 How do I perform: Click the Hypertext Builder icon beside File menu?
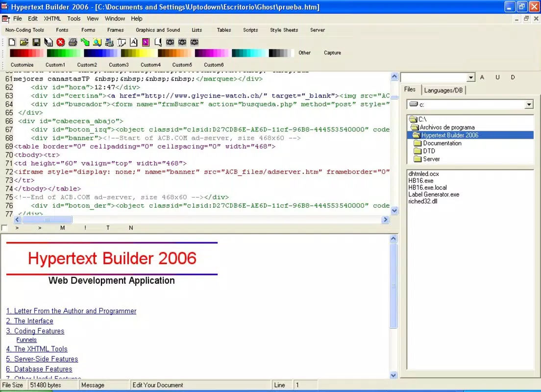(x=6, y=19)
